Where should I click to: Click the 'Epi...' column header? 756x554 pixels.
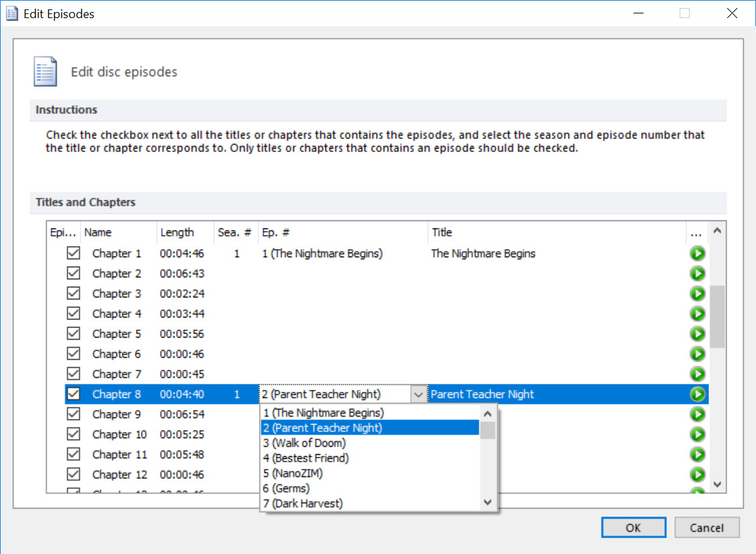click(64, 232)
